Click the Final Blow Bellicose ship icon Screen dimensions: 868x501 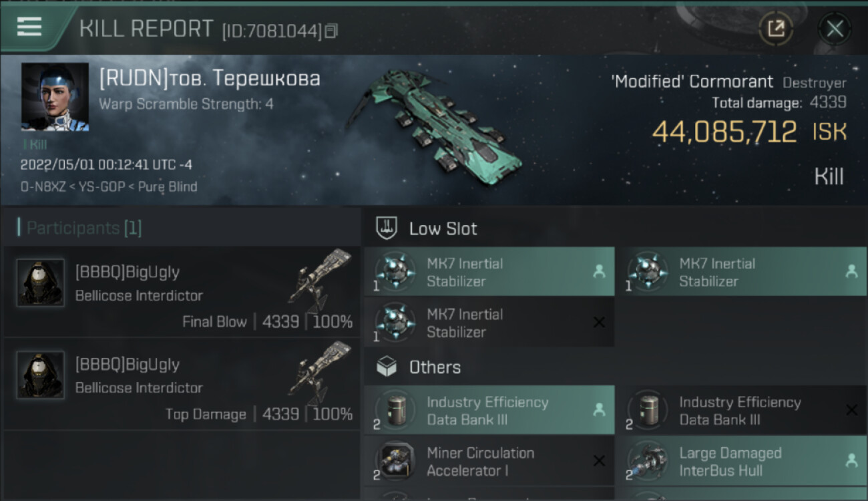[x=320, y=279]
